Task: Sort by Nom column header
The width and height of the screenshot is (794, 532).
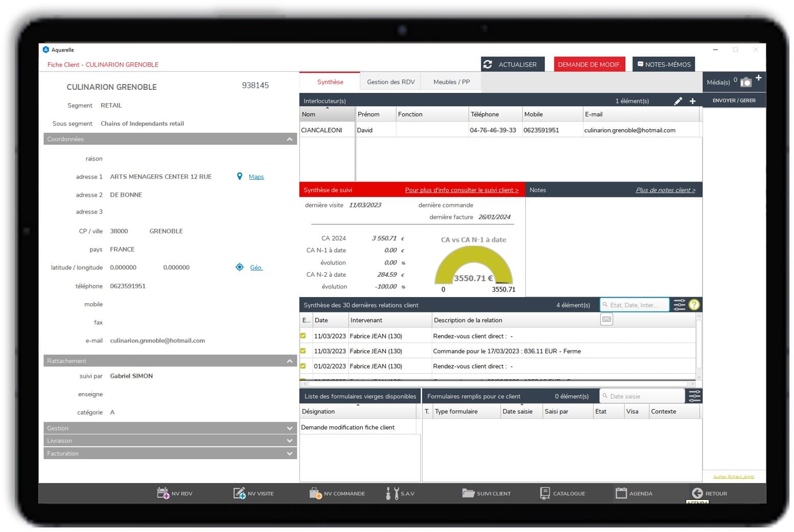Action: pyautogui.click(x=327, y=114)
